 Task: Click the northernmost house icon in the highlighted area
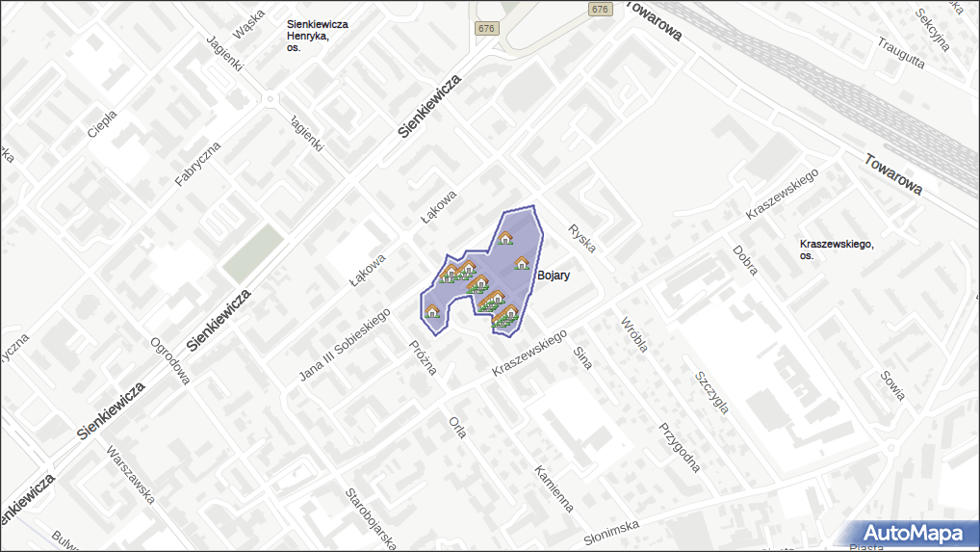click(x=505, y=238)
